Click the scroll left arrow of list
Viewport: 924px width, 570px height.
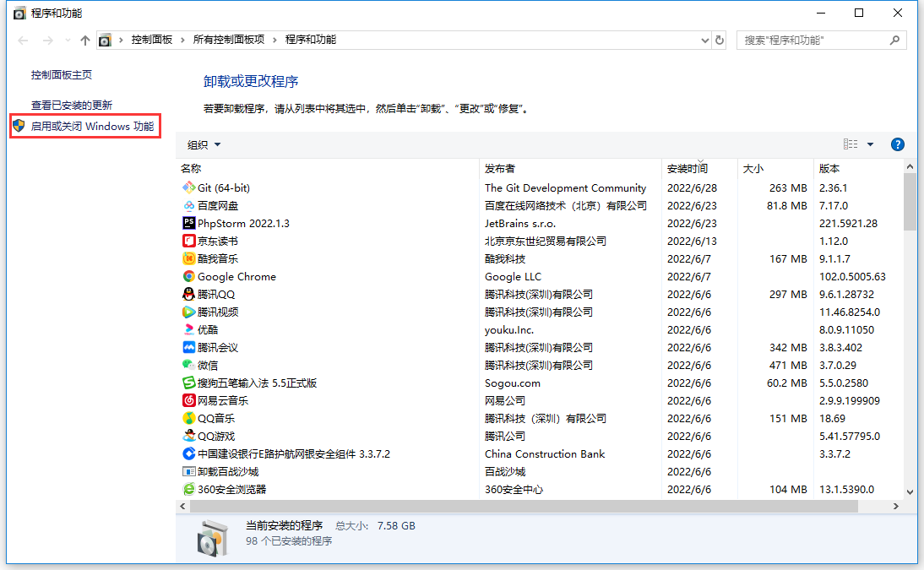click(x=182, y=506)
